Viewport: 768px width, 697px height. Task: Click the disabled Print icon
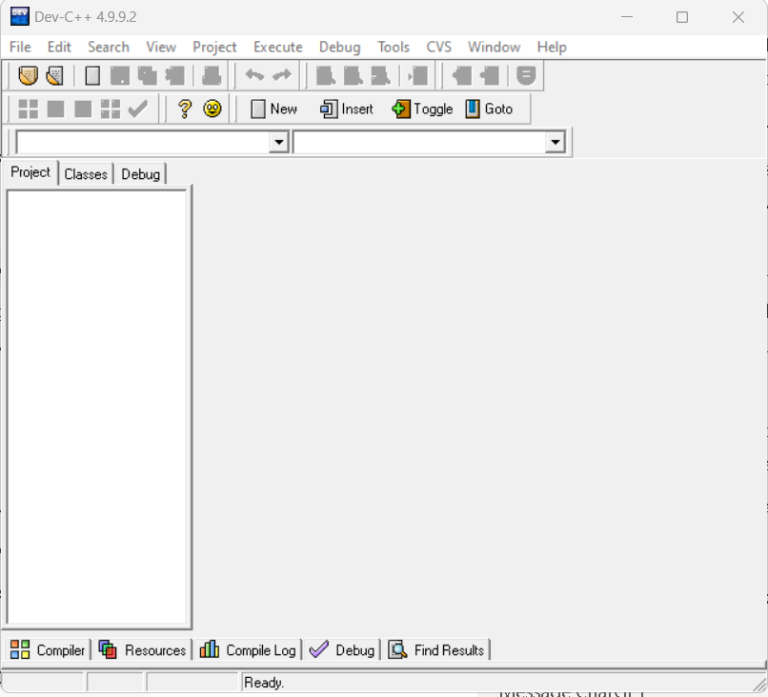point(212,76)
